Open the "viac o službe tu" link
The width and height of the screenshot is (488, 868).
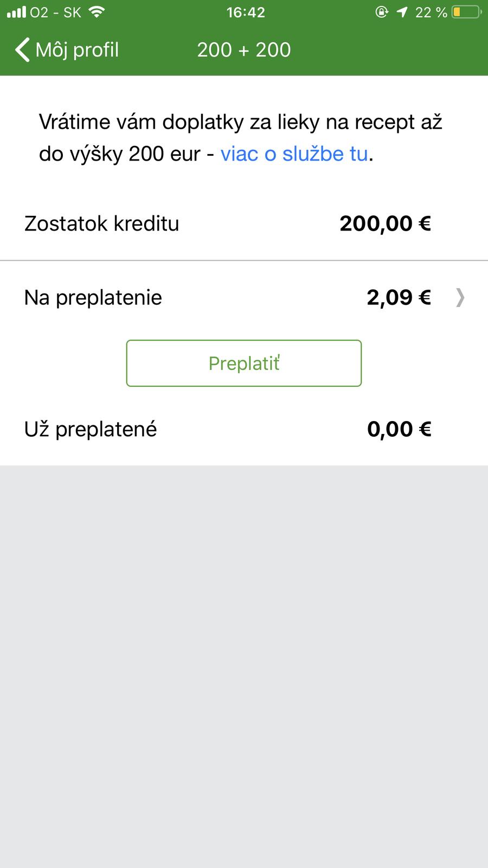click(x=294, y=154)
